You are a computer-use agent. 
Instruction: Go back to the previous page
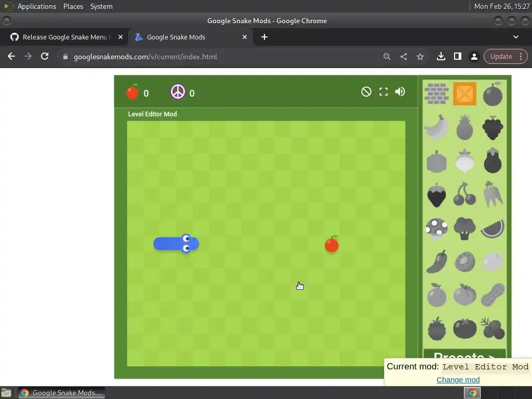[x=11, y=56]
